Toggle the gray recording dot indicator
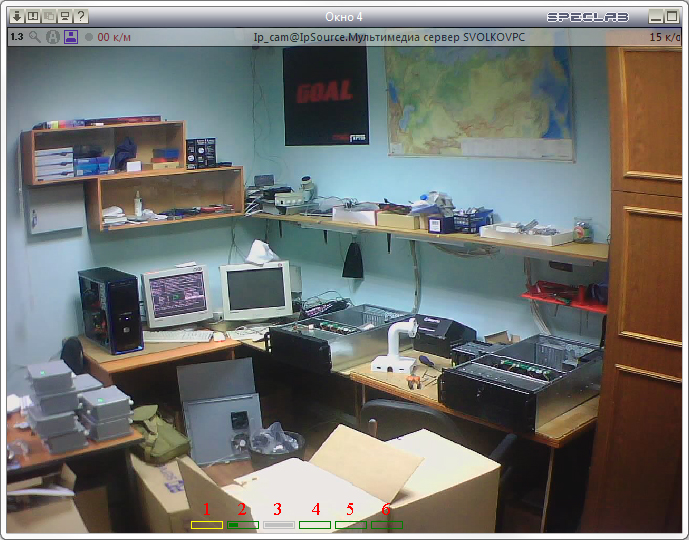This screenshot has width=689, height=540. click(x=89, y=37)
